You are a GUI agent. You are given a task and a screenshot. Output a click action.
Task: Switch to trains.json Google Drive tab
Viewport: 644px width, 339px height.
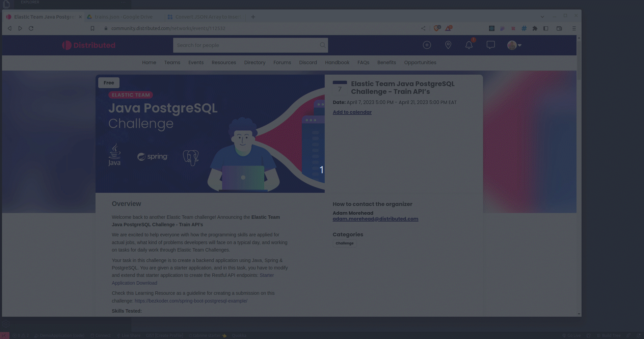(x=124, y=17)
